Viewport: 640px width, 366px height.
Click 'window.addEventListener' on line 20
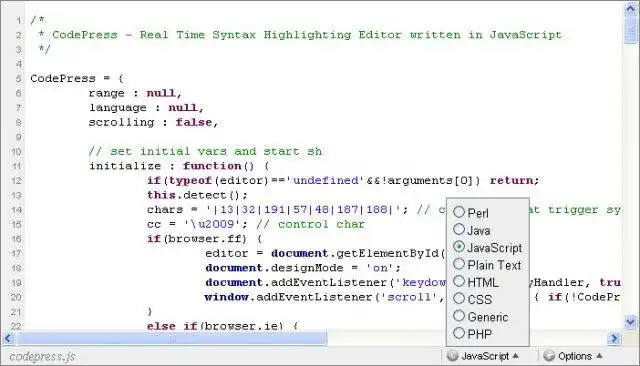tap(288, 297)
